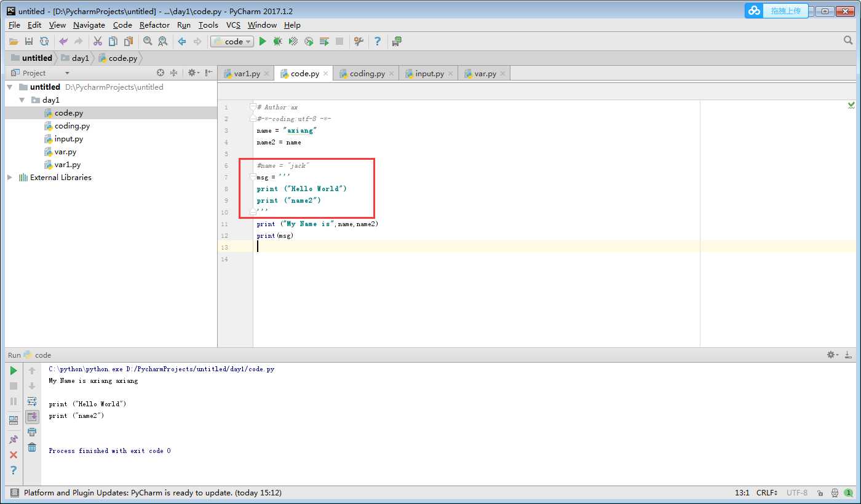The width and height of the screenshot is (861, 504).
Task: Click the toolbar Help question mark
Action: pyautogui.click(x=378, y=41)
